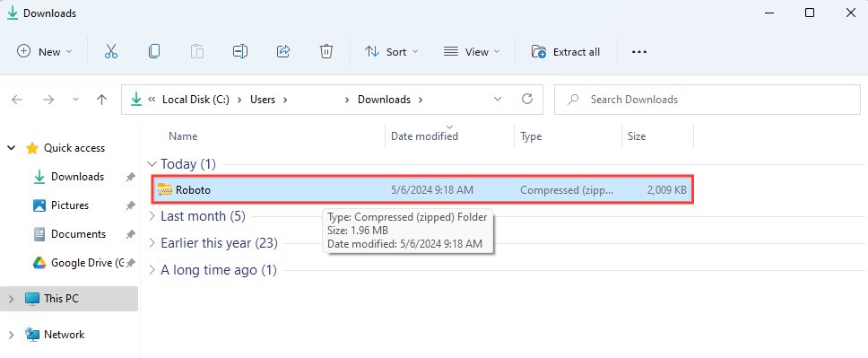Click the Search Downloads field
Image resolution: width=868 pixels, height=358 pixels.
pyautogui.click(x=707, y=100)
